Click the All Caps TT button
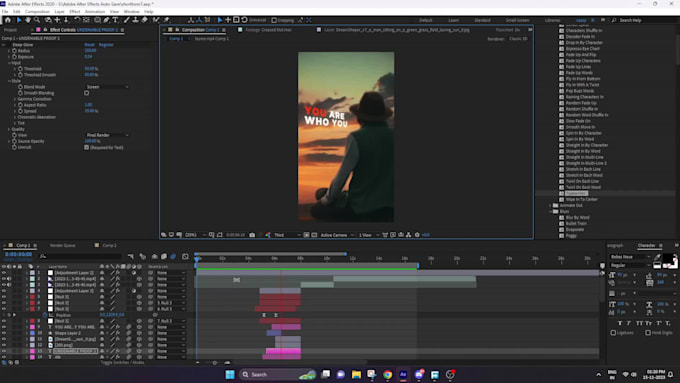 point(639,323)
